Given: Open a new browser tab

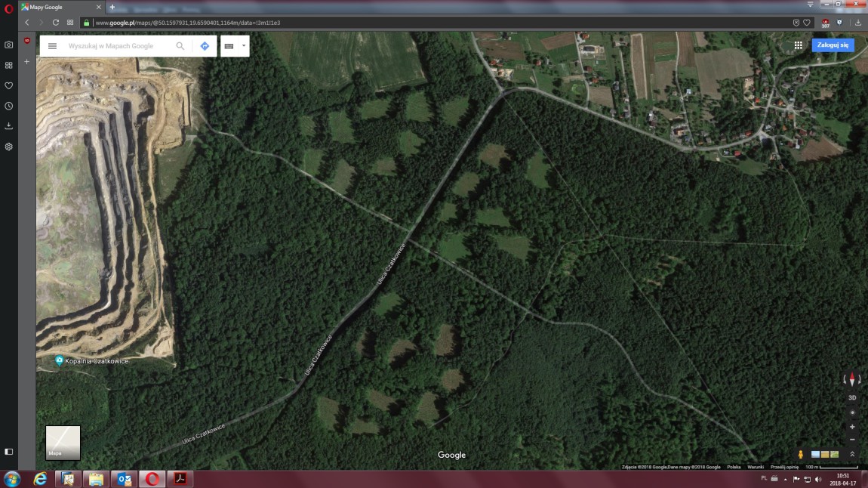Looking at the screenshot, I should point(112,7).
